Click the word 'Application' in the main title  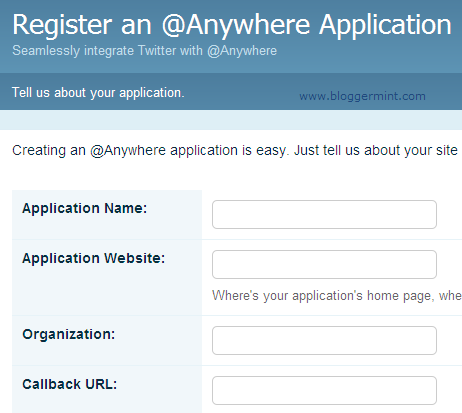(x=385, y=26)
